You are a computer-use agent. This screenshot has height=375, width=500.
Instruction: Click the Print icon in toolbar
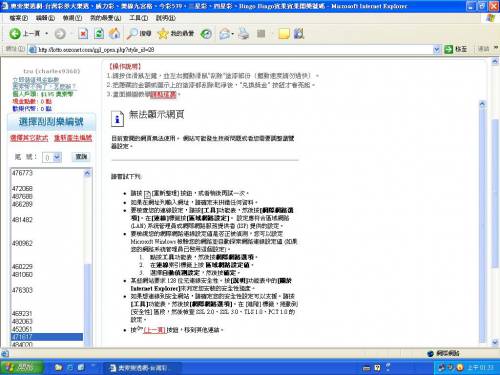click(x=244, y=33)
